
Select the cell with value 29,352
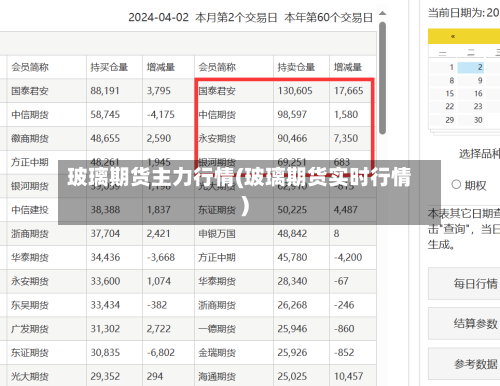(x=115, y=376)
